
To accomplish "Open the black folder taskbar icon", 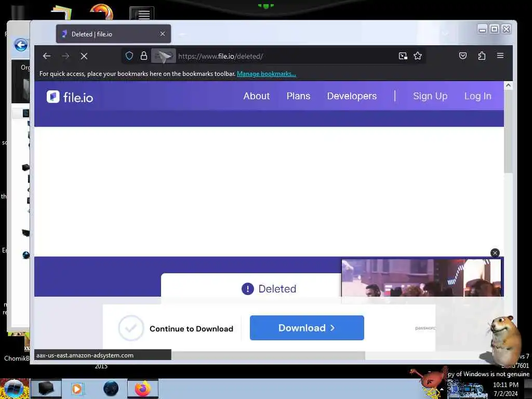I will click(x=46, y=389).
